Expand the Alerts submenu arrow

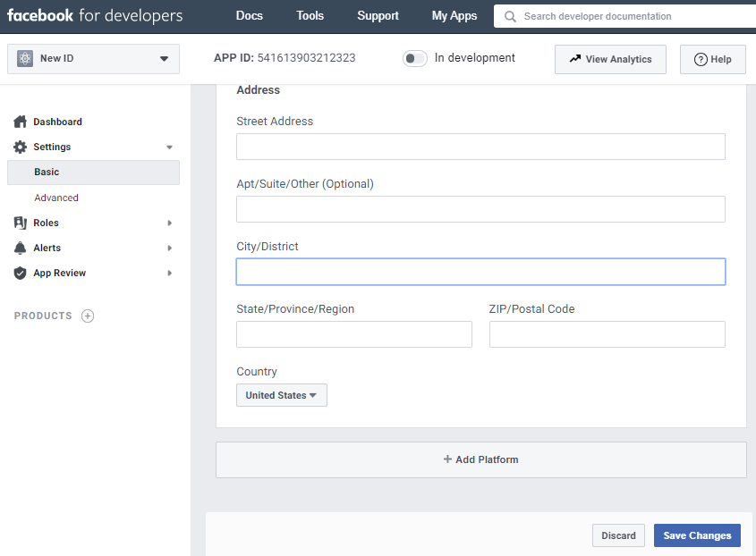click(169, 248)
